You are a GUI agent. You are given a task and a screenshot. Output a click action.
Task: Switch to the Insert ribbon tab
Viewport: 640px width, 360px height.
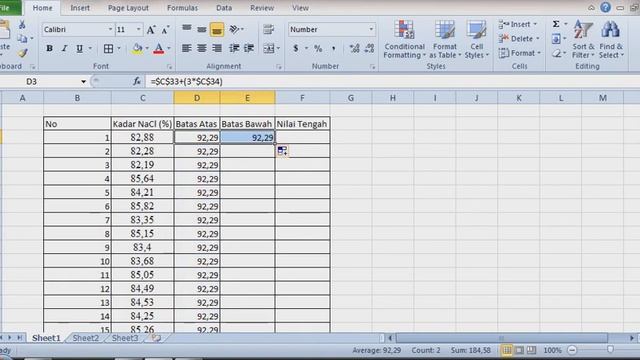click(80, 8)
